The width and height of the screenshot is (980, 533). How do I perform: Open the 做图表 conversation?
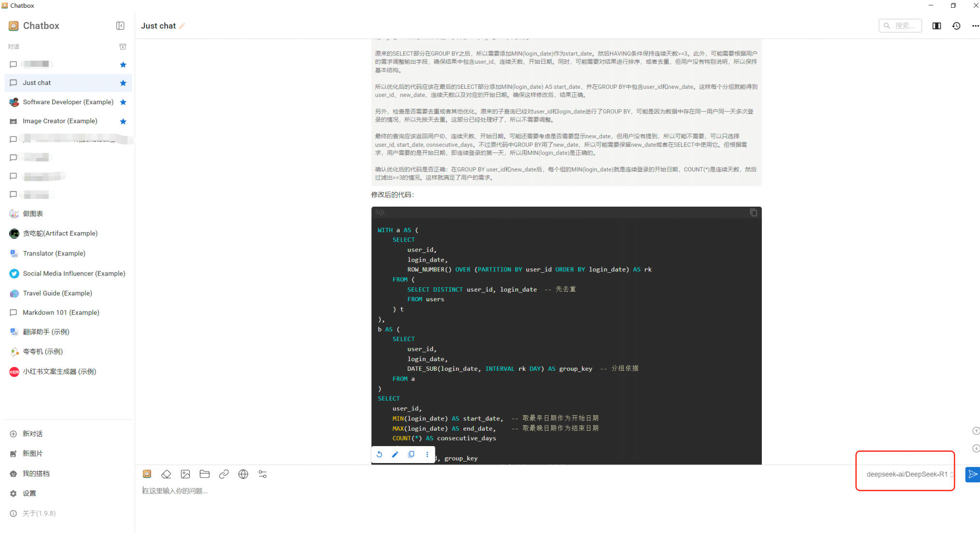[x=68, y=213]
